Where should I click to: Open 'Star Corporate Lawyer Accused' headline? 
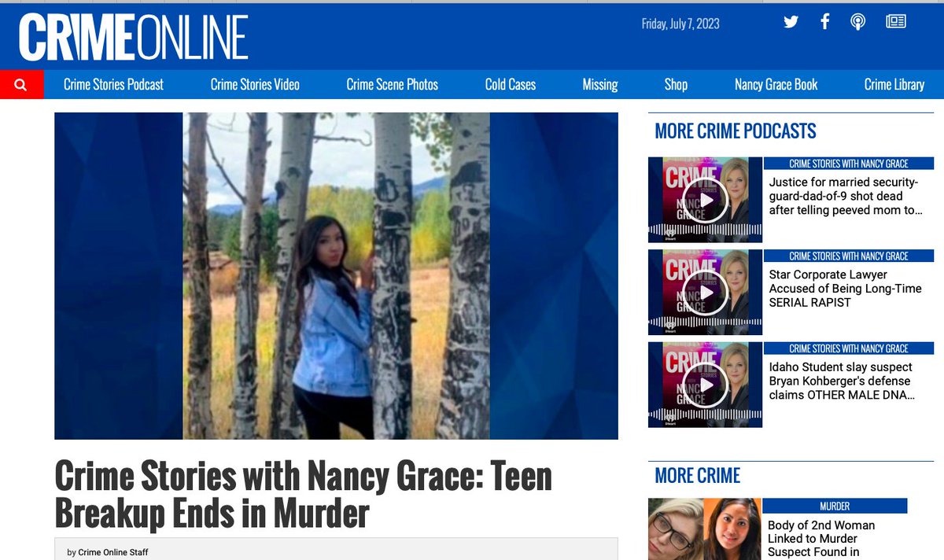coord(845,289)
